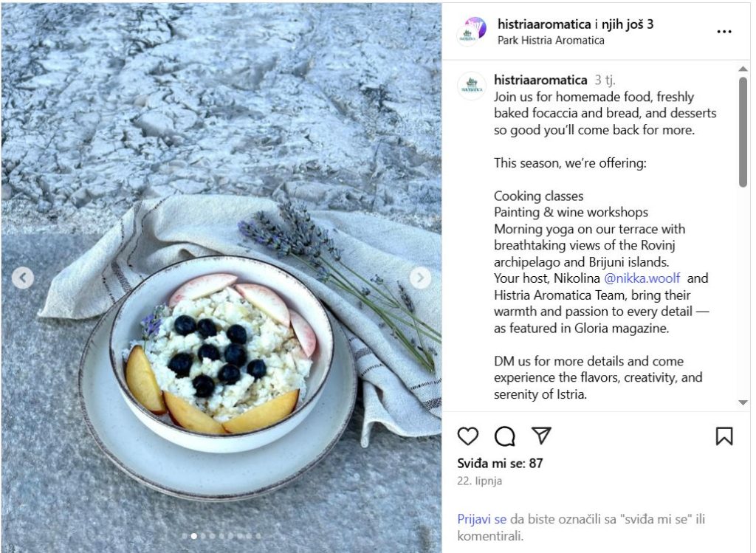The image size is (756, 553).
Task: Select the first carousel indicator dot
Action: tap(185, 535)
